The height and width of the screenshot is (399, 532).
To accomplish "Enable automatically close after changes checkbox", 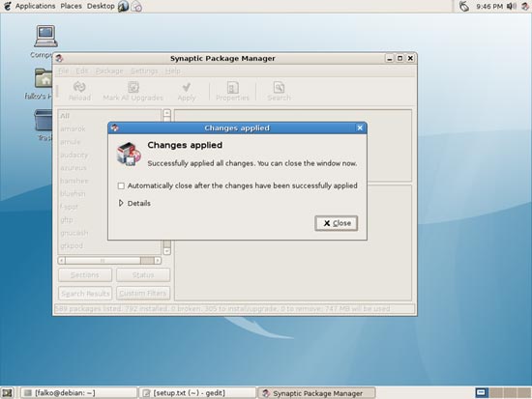I will pyautogui.click(x=121, y=185).
